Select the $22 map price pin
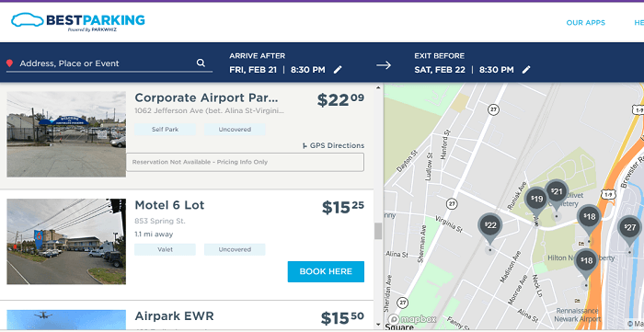 (x=490, y=227)
